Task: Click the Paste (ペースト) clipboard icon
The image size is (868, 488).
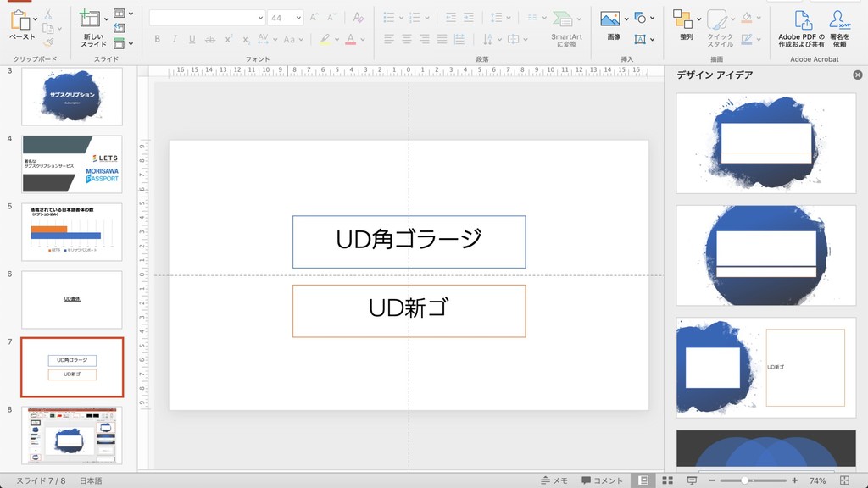Action: [x=20, y=20]
